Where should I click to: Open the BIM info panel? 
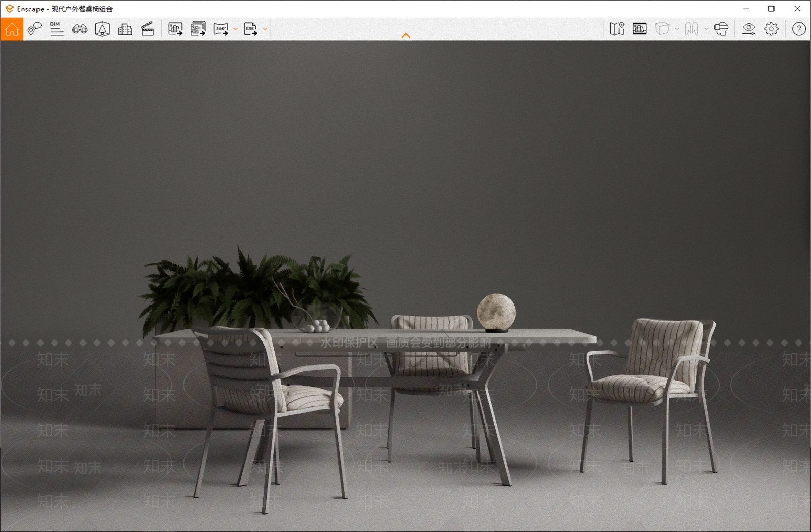point(57,29)
